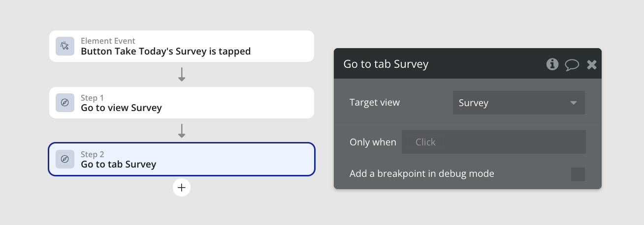Enable the Add a breakpoint checkbox
644x225 pixels.
(578, 174)
